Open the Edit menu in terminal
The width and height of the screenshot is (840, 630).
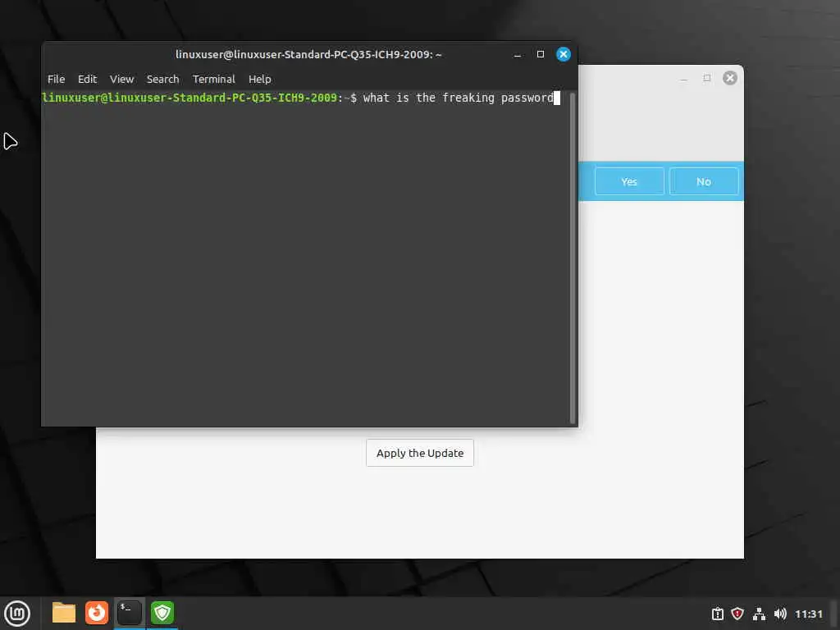pyautogui.click(x=87, y=80)
